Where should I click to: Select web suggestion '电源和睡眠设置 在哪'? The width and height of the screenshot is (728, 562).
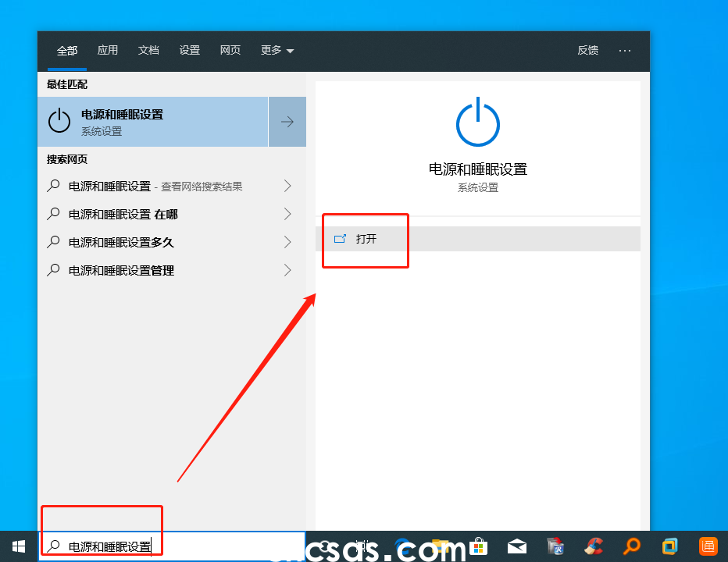(x=172, y=214)
